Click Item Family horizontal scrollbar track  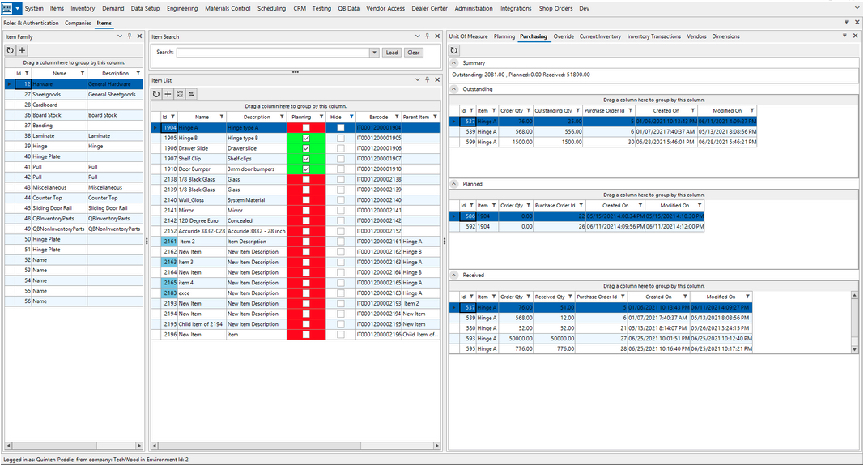coord(73,446)
